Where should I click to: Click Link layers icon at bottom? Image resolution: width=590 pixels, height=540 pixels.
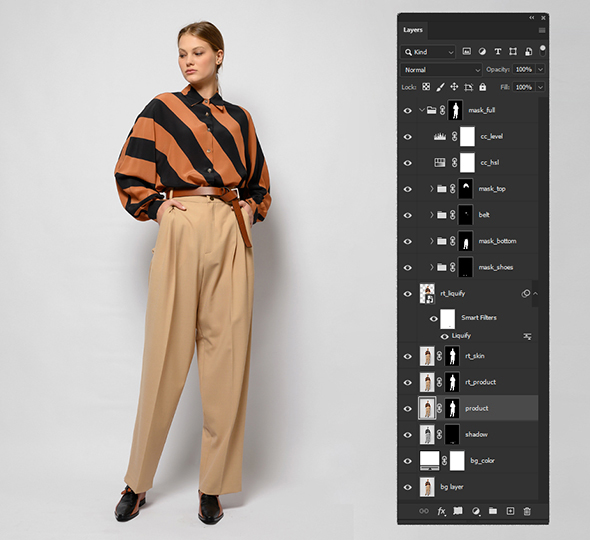click(x=424, y=511)
